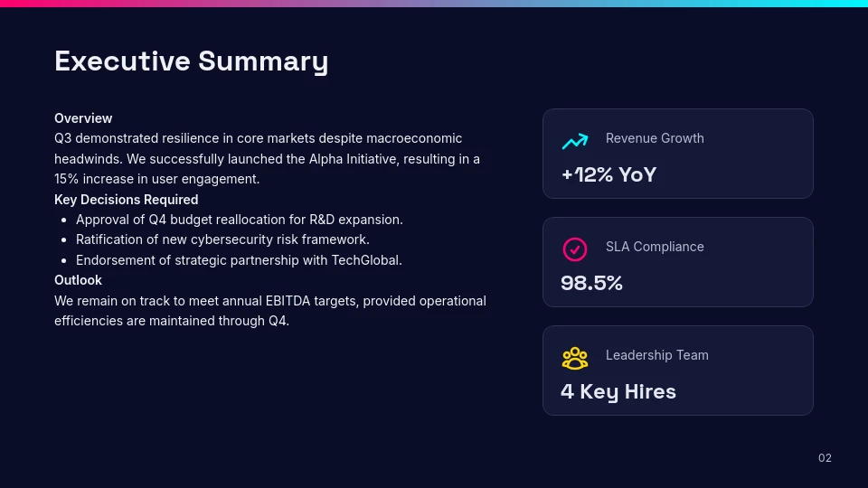868x488 pixels.
Task: Click the slide number 02
Action: click(x=825, y=458)
